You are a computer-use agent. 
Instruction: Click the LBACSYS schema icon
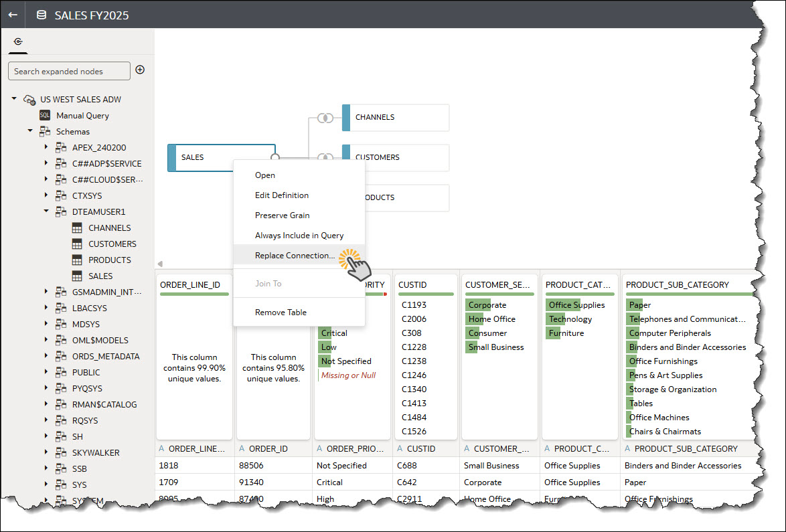click(61, 308)
